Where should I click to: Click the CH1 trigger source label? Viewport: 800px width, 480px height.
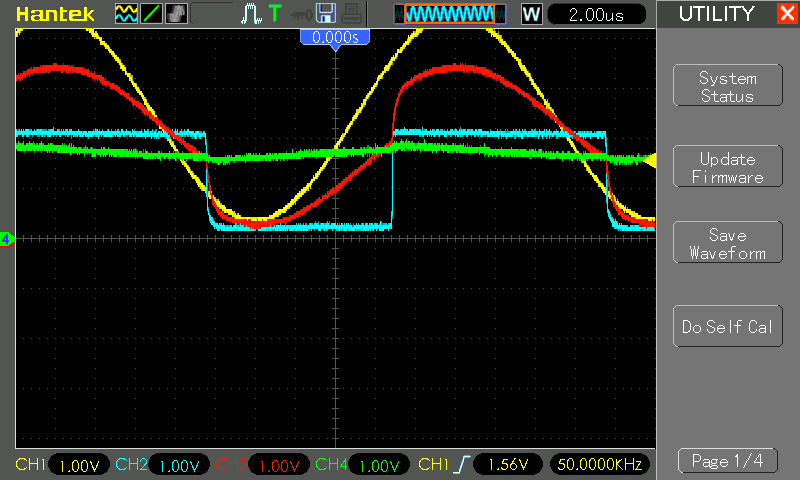[433, 464]
